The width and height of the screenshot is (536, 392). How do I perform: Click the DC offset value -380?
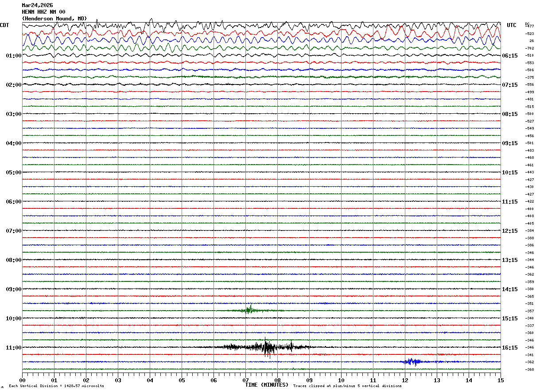pos(529,289)
